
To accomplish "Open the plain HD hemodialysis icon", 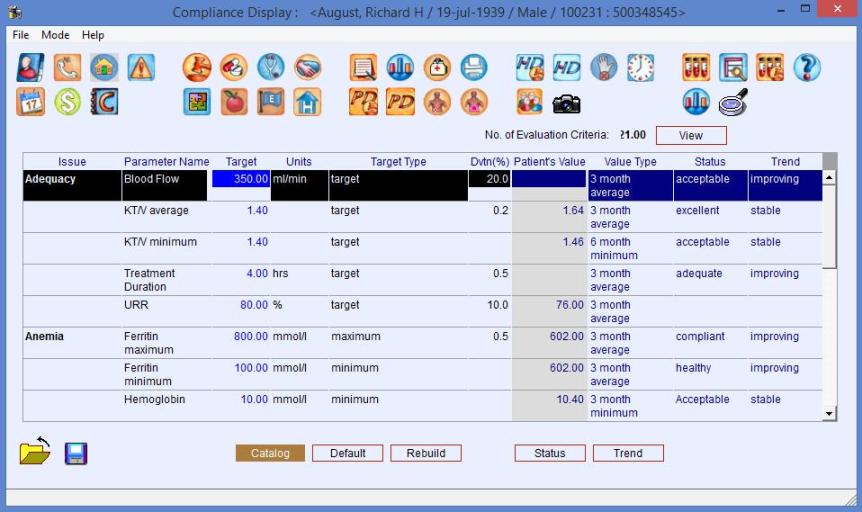I will pyautogui.click(x=567, y=68).
